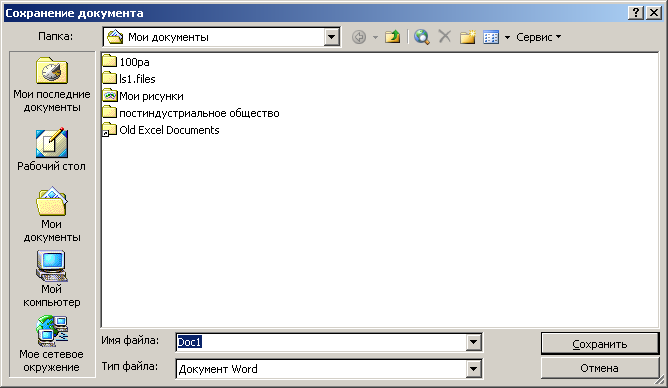Screen dimensions: 668x388
Task: Open the Back button history dropdown arrow
Action: (375, 37)
